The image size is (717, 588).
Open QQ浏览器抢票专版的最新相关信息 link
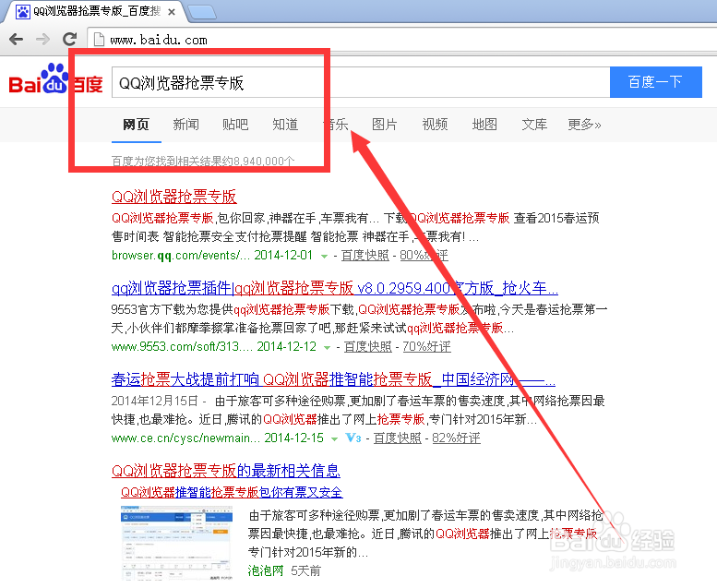coord(226,471)
